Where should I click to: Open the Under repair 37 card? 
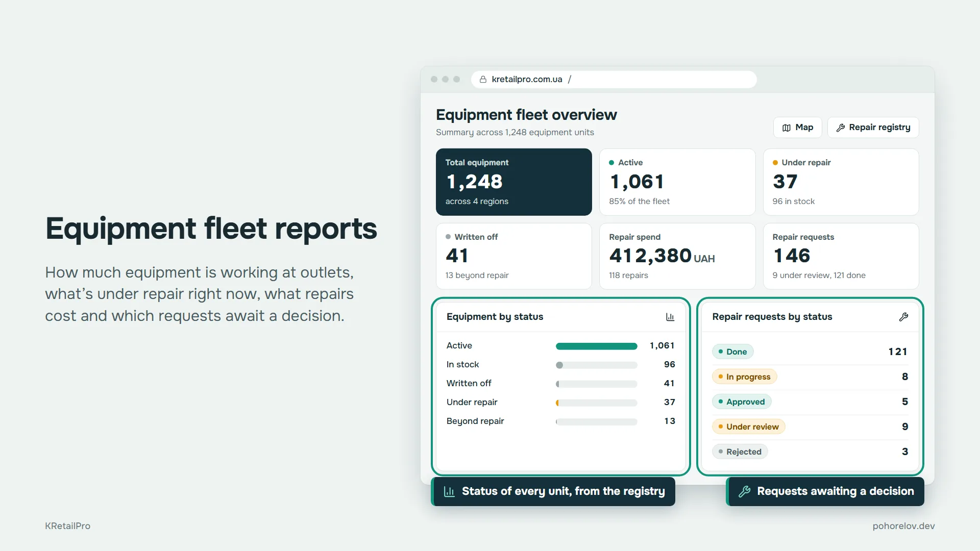pyautogui.click(x=841, y=182)
